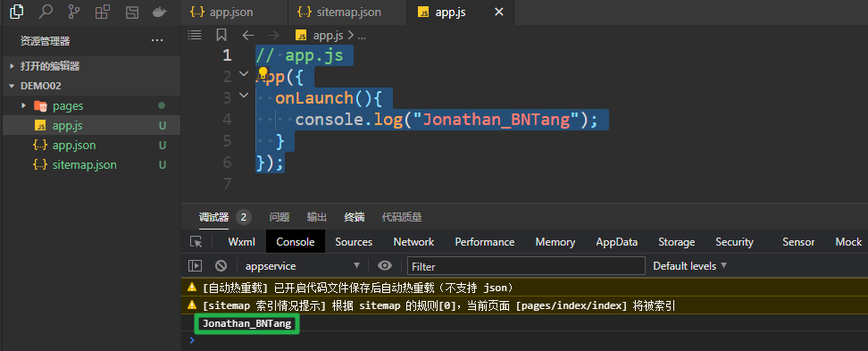Open the layout panel icon beside Extensions
868x351 pixels.
coord(132,13)
